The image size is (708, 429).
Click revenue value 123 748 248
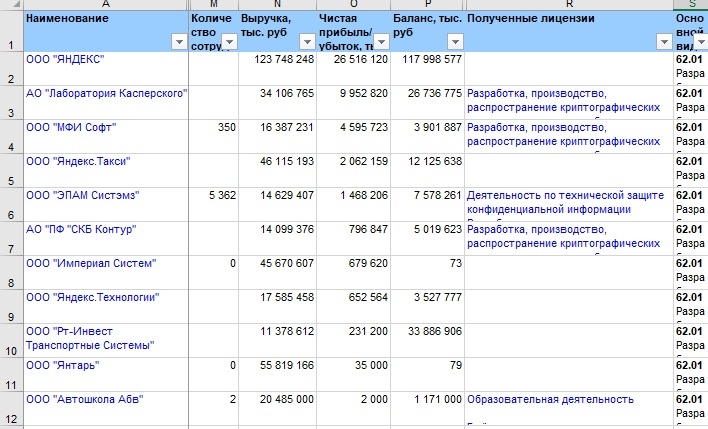[x=278, y=69]
